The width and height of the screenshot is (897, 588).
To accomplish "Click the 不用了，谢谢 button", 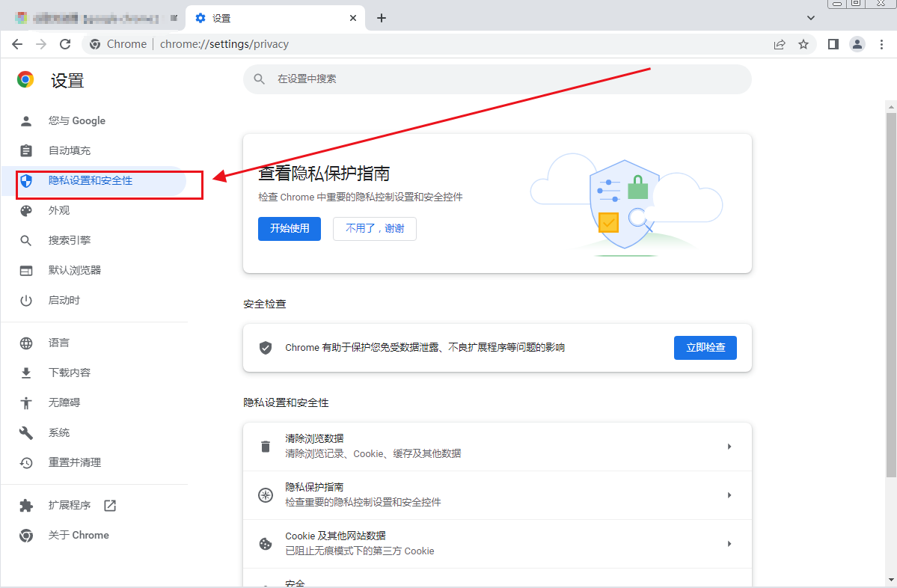I will click(x=375, y=229).
